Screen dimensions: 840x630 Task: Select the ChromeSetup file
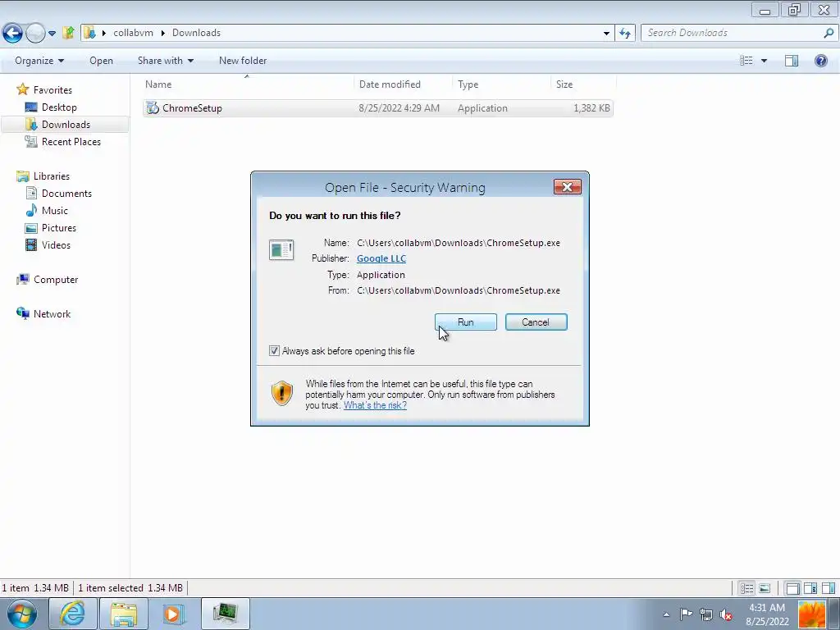[x=377, y=108]
